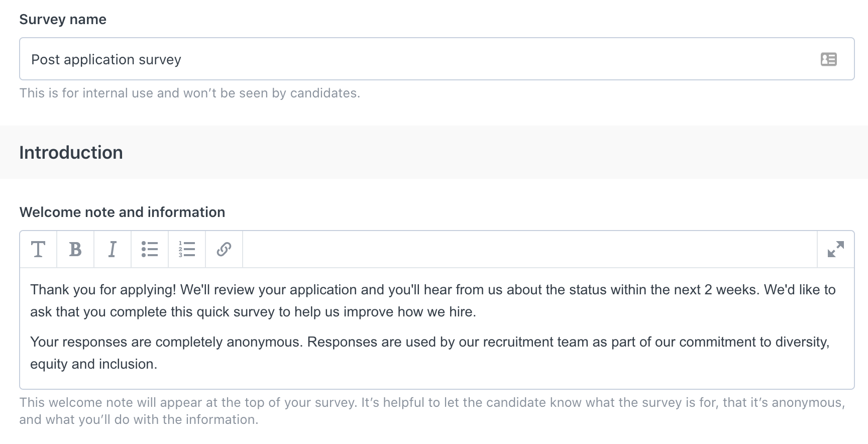Add a hyperlink using the link icon
Screen dimensions: 868x444
click(x=224, y=249)
